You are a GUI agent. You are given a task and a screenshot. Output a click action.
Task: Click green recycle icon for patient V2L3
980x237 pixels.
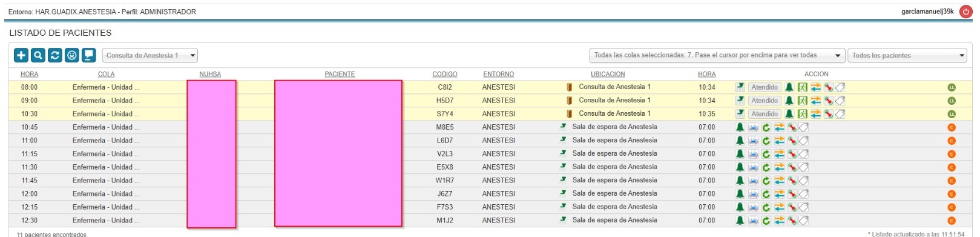[766, 154]
